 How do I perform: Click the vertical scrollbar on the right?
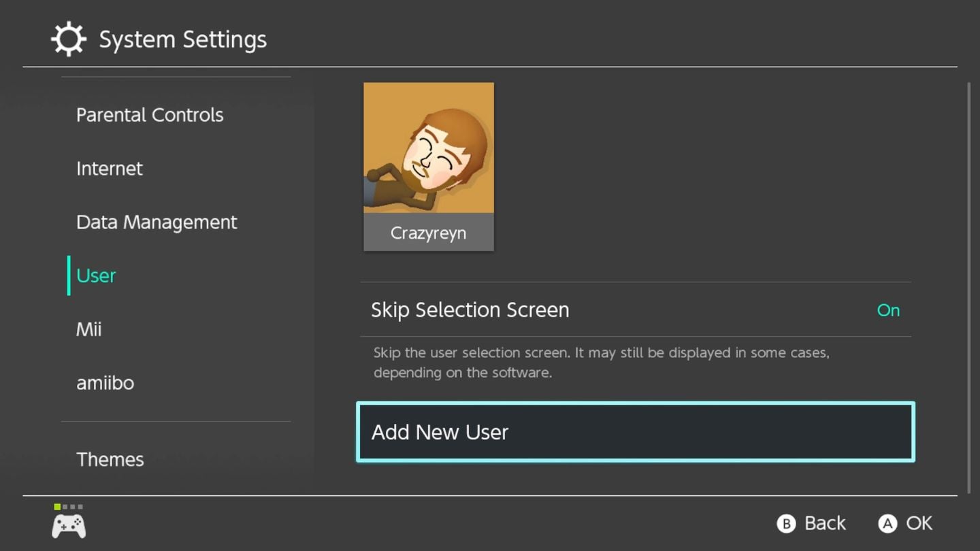(x=968, y=286)
